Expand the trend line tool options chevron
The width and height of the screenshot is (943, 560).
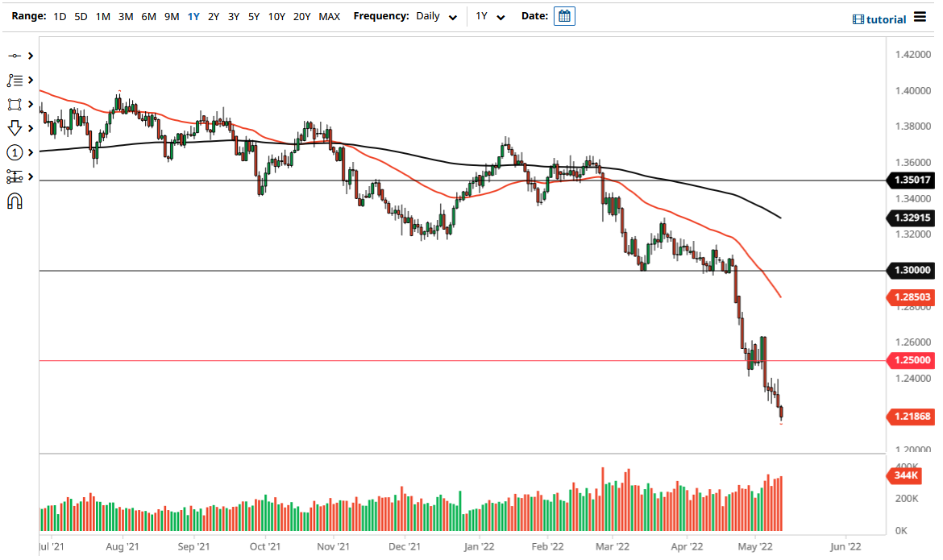coord(31,56)
